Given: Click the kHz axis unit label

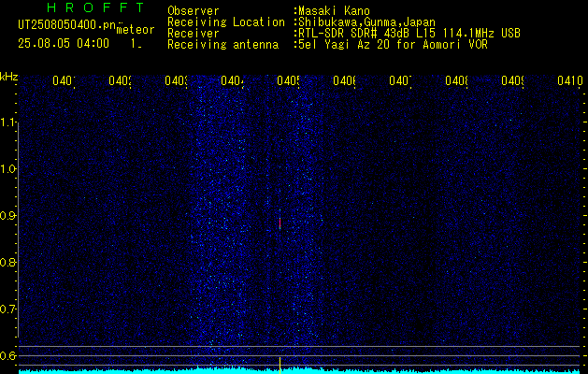Looking at the screenshot, I should pyautogui.click(x=8, y=77).
